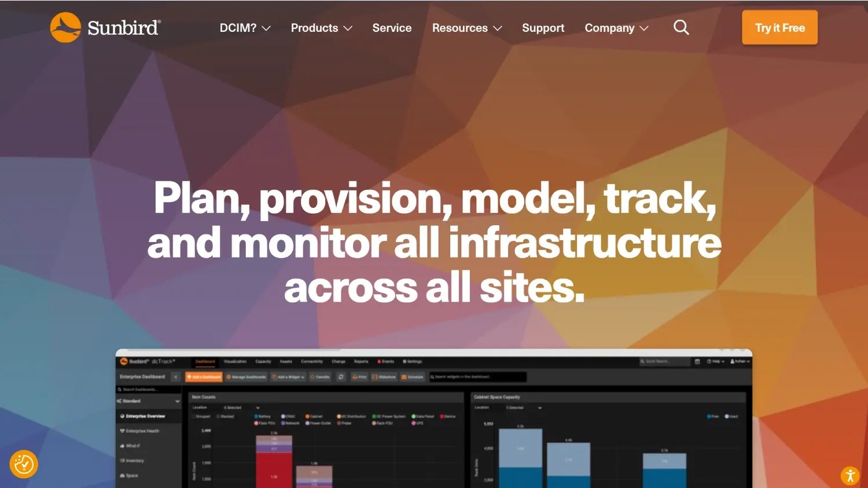Toggle the Stacked checkbox in Item Counts
Screen dimensions: 868x488
[x=219, y=416]
